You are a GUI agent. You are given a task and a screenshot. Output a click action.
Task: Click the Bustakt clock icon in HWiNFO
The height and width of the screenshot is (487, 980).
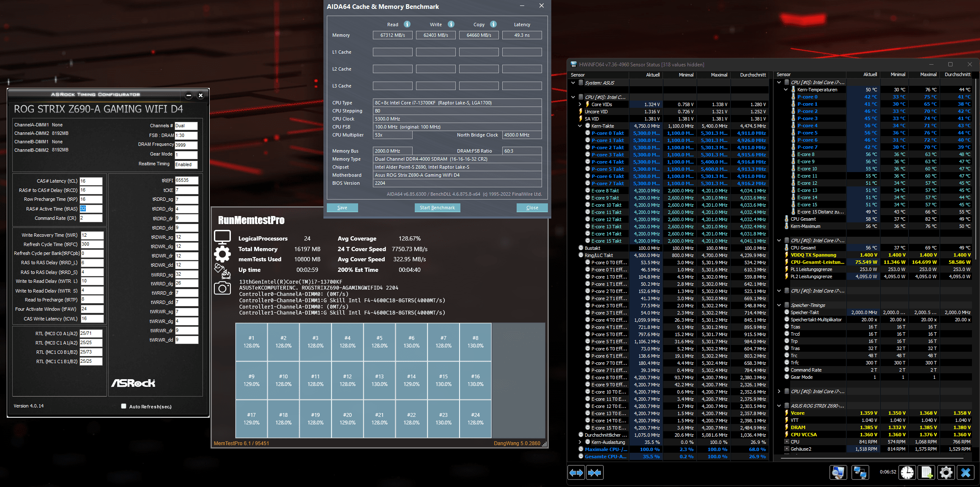[581, 248]
